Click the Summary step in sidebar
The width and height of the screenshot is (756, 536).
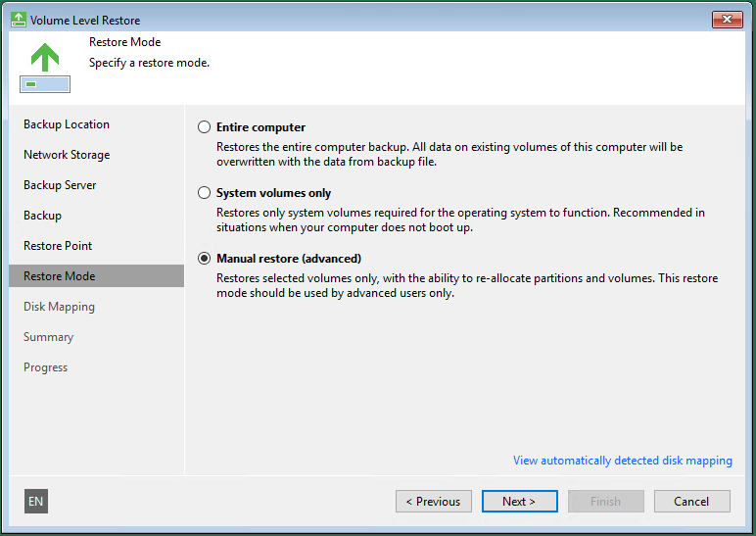tap(49, 337)
